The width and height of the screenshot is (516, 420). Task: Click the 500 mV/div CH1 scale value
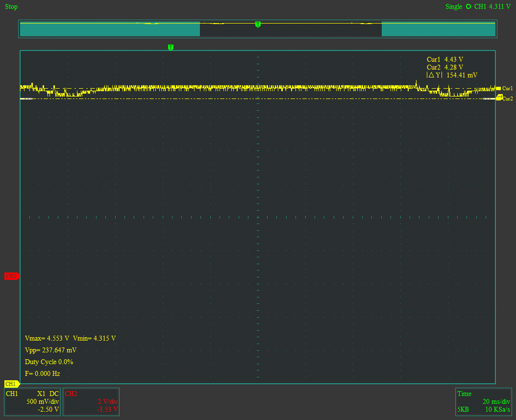pos(43,401)
